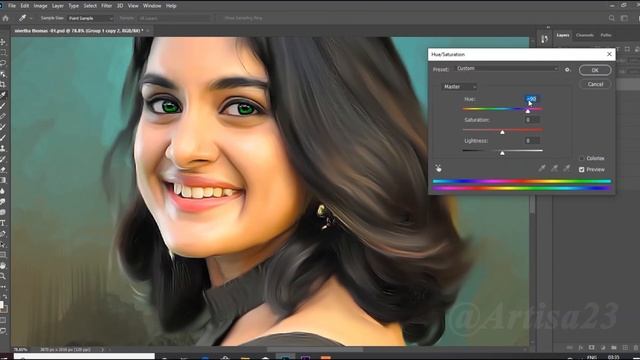Pick the first eyedropper in Hue/Saturation
The image size is (640, 360).
(x=542, y=168)
